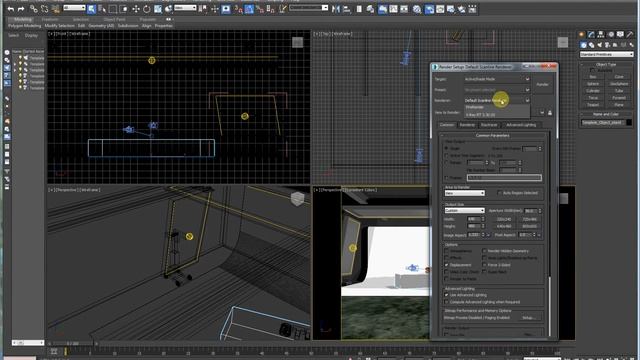This screenshot has height=360, width=640.
Task: Click the lock view icon in Render Setup
Action: (550, 112)
